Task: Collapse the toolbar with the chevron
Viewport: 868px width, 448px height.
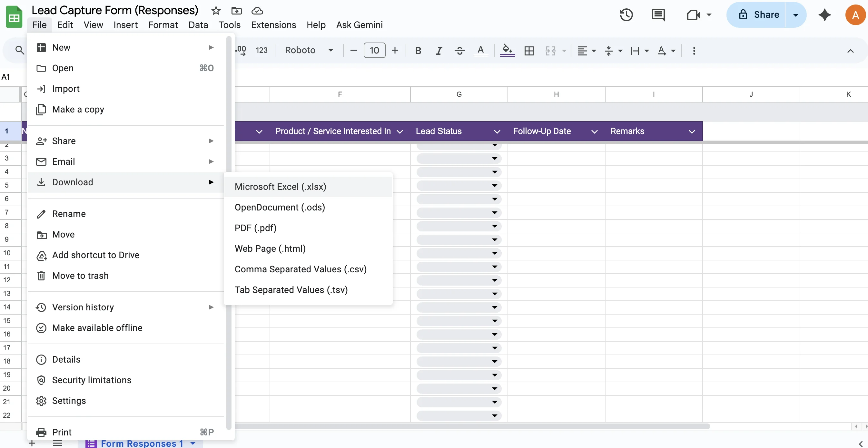Action: [x=851, y=51]
